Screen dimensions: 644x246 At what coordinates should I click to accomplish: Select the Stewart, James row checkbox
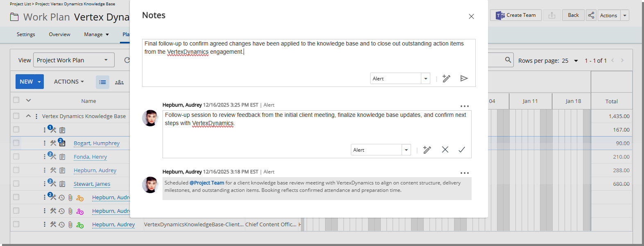(x=16, y=184)
